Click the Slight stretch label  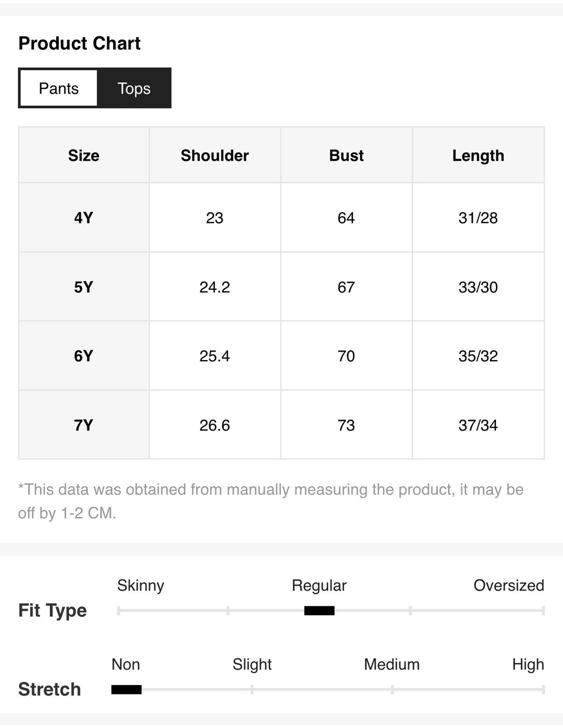[x=252, y=664]
